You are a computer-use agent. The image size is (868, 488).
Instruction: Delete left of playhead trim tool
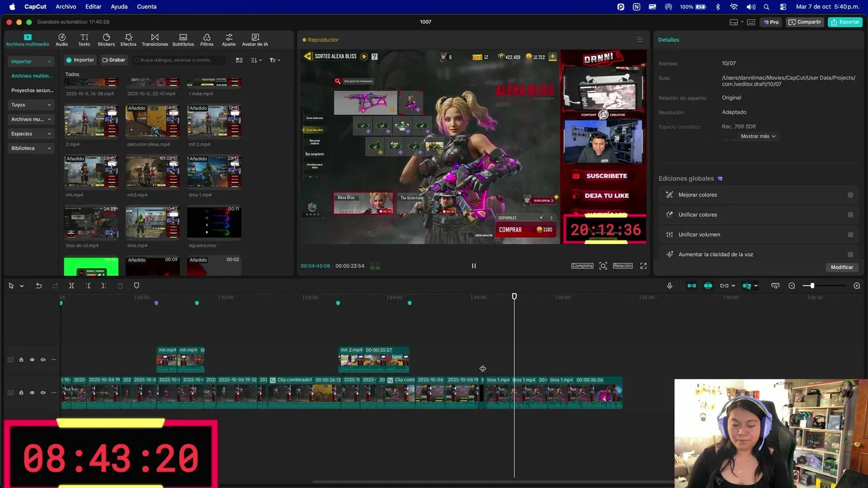[88, 286]
